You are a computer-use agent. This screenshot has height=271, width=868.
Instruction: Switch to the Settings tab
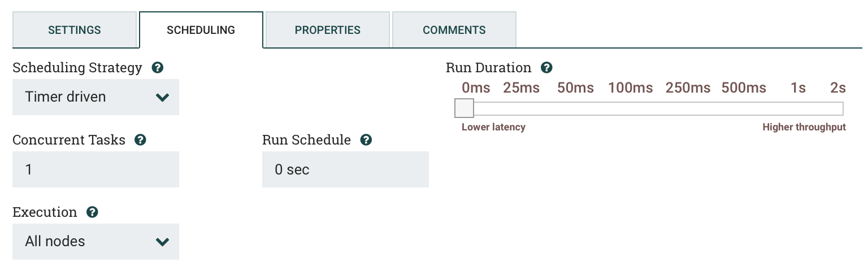coord(75,30)
